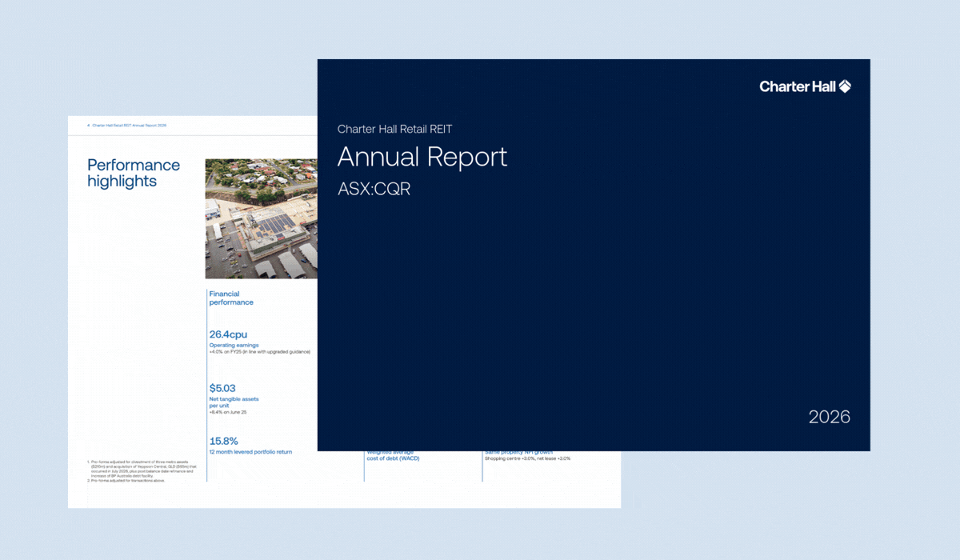Click the '$5.03' value
The image size is (960, 560).
click(222, 388)
